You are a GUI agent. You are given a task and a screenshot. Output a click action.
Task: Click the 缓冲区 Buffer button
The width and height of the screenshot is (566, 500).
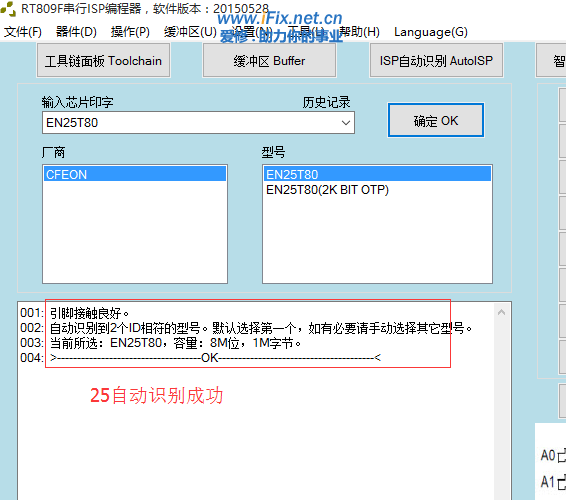[x=269, y=60]
